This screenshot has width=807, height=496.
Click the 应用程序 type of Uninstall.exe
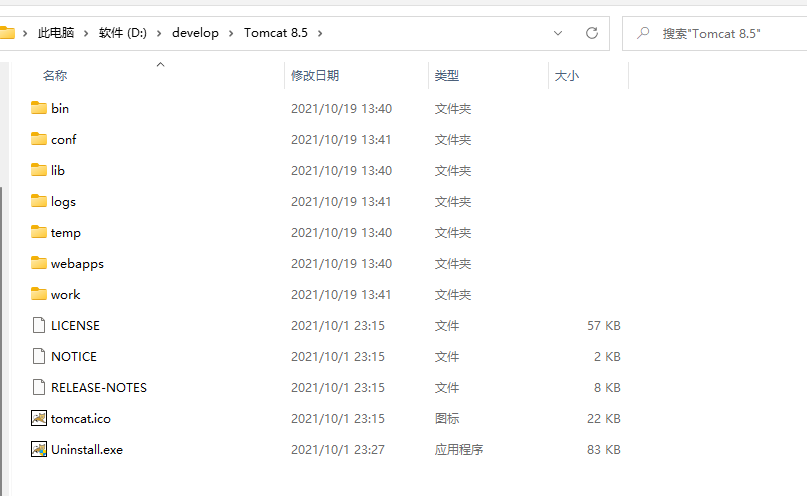pyautogui.click(x=459, y=450)
